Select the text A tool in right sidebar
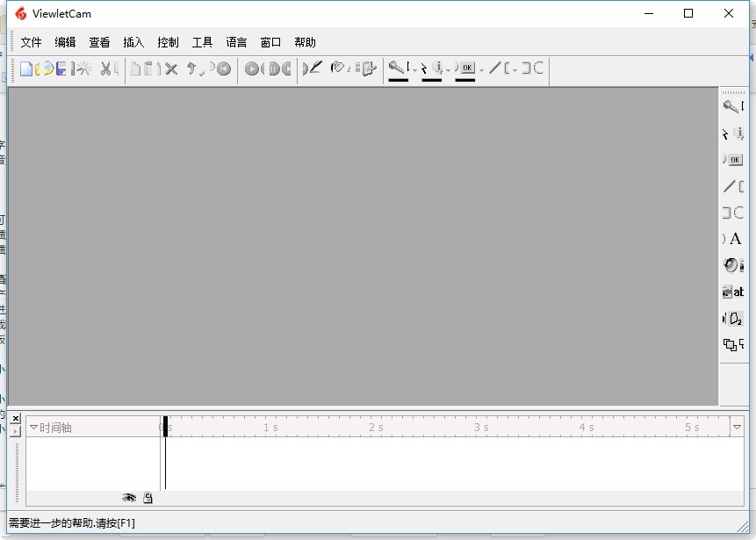Viewport: 756px width, 540px height. (735, 239)
